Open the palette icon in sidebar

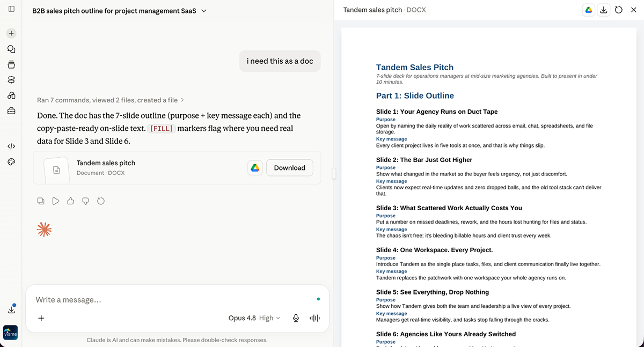point(11,162)
